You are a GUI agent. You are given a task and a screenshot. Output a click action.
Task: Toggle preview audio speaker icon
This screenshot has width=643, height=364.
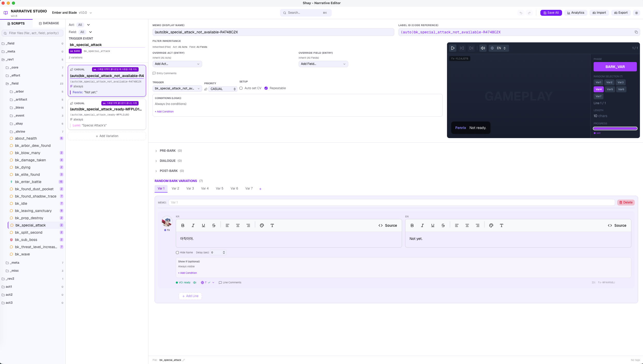pos(483,48)
